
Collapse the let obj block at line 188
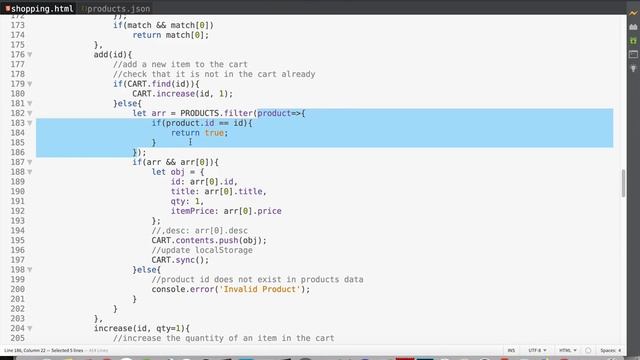(x=30, y=172)
